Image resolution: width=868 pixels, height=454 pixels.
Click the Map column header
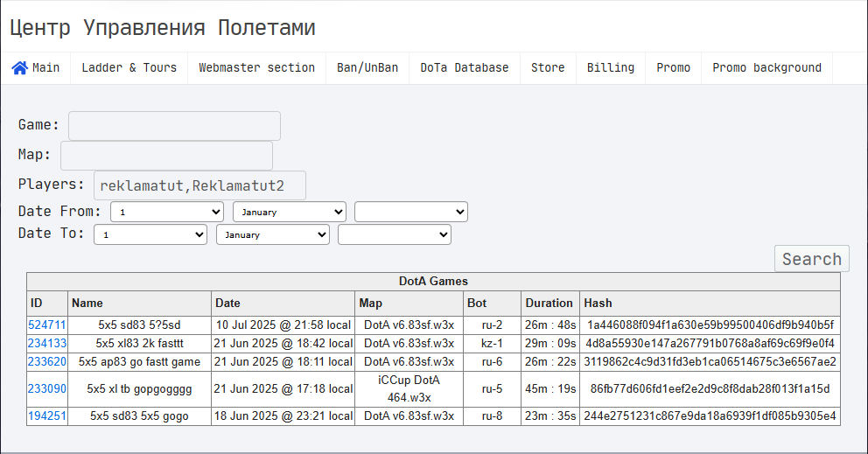pyautogui.click(x=409, y=304)
